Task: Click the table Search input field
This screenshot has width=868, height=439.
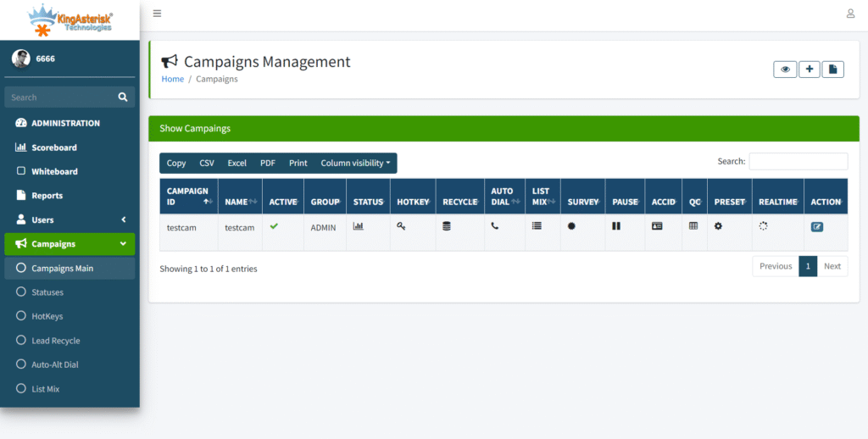Action: 798,161
